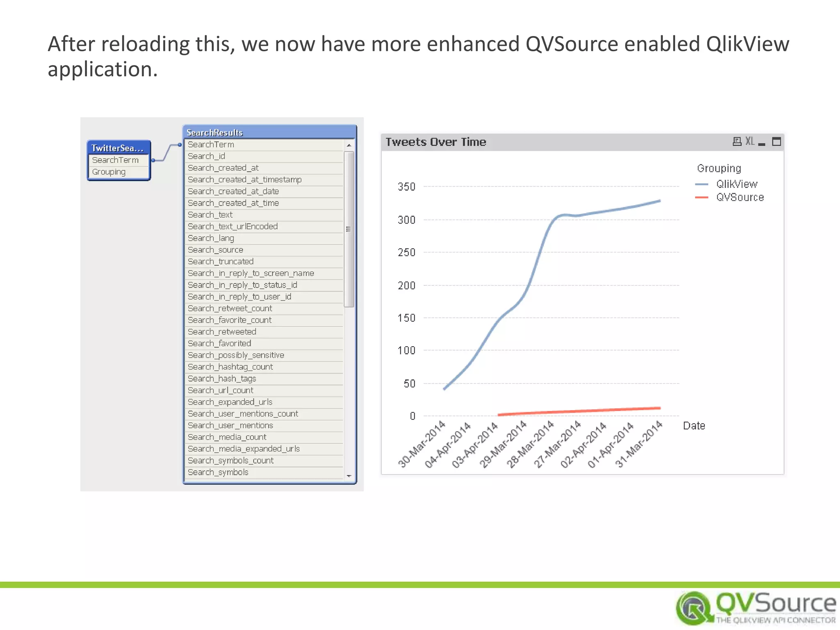Select the QVSource red legend line swatch
The image size is (840, 630).
pos(702,198)
